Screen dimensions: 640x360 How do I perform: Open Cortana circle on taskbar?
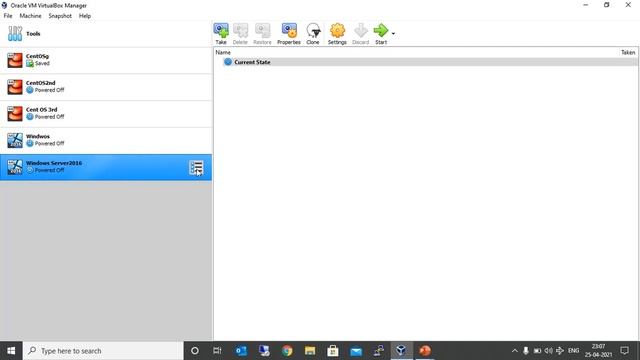pos(195,351)
